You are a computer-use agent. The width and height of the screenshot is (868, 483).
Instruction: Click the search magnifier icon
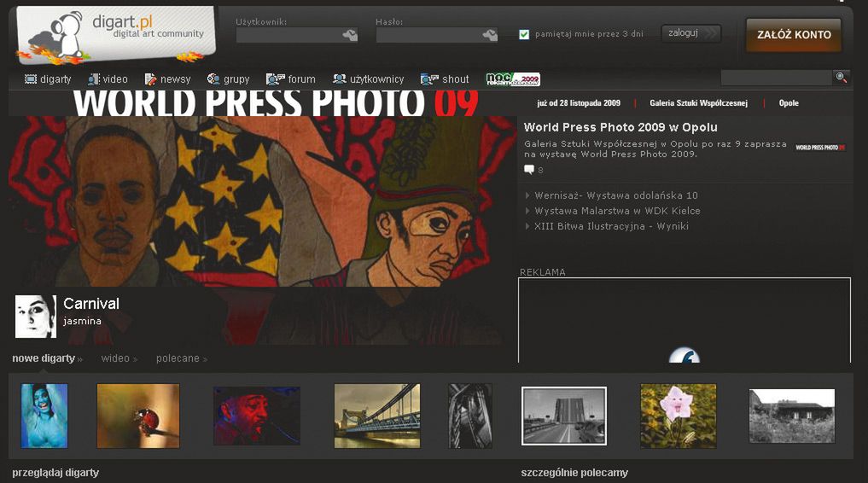(841, 77)
